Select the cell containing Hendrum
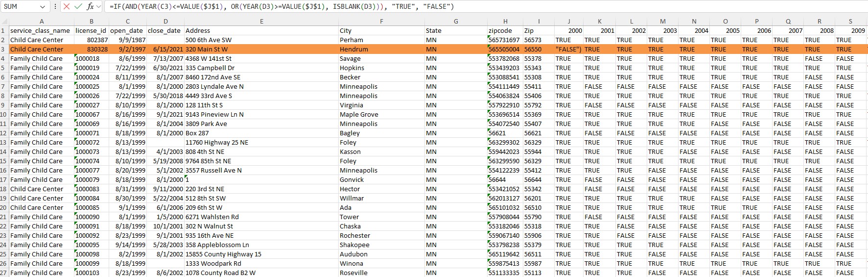 click(381, 50)
